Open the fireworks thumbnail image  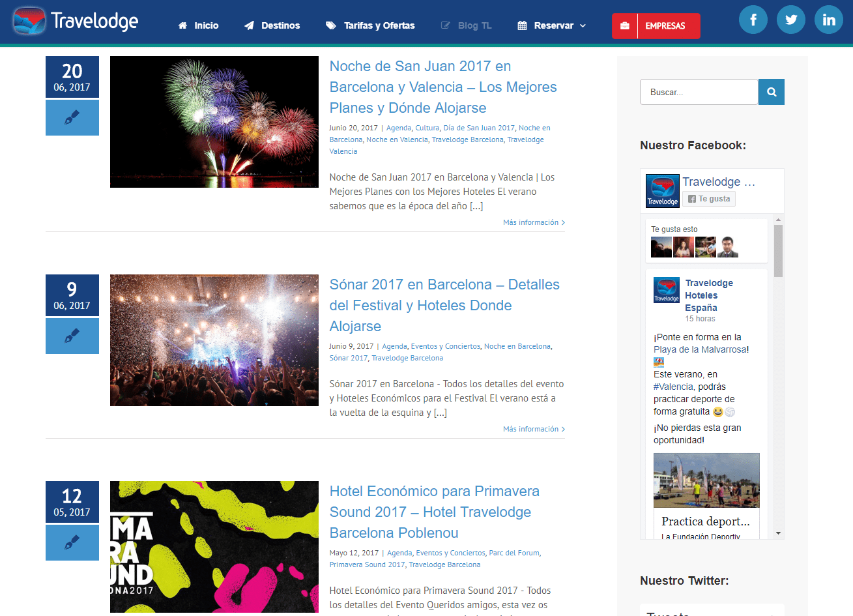tap(214, 122)
